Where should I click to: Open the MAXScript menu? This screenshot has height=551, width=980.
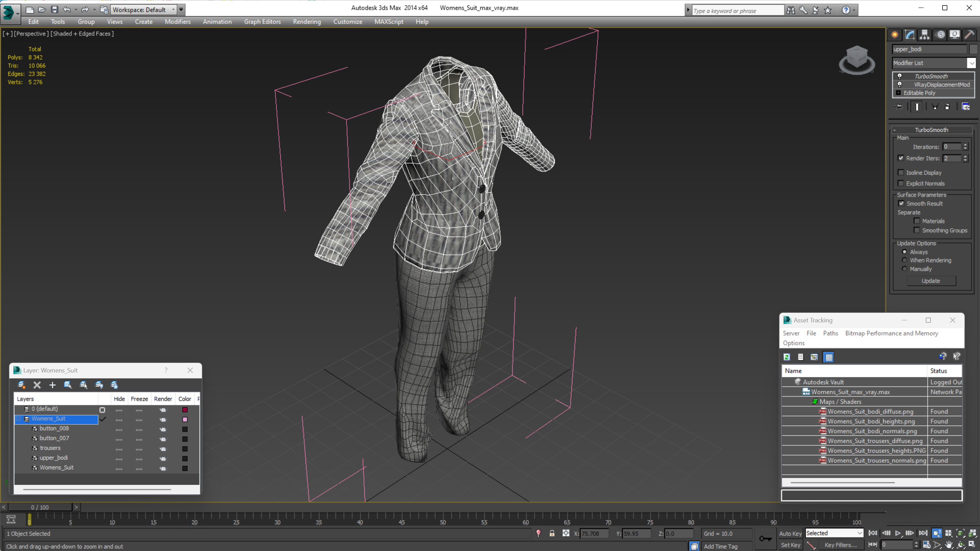[x=388, y=22]
